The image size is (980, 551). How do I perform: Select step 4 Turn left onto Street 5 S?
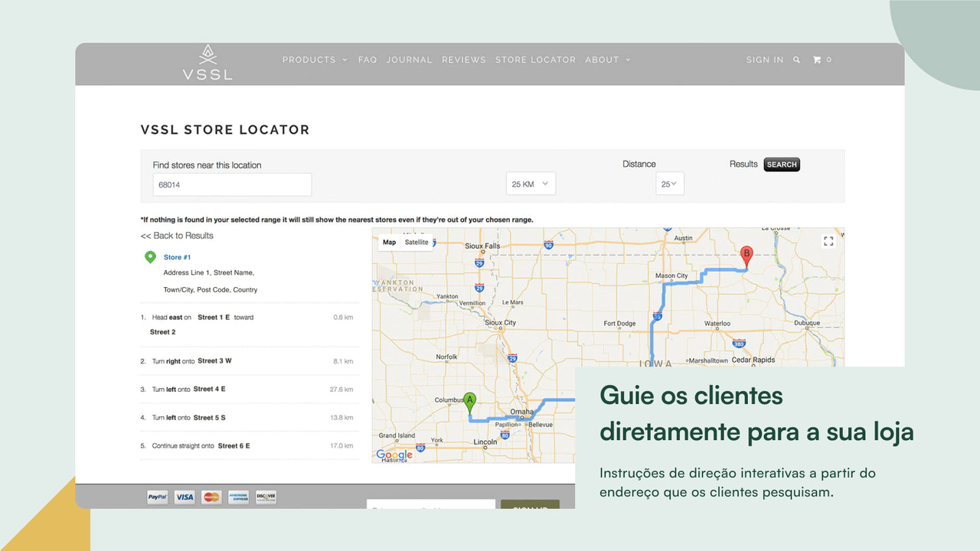click(249, 418)
